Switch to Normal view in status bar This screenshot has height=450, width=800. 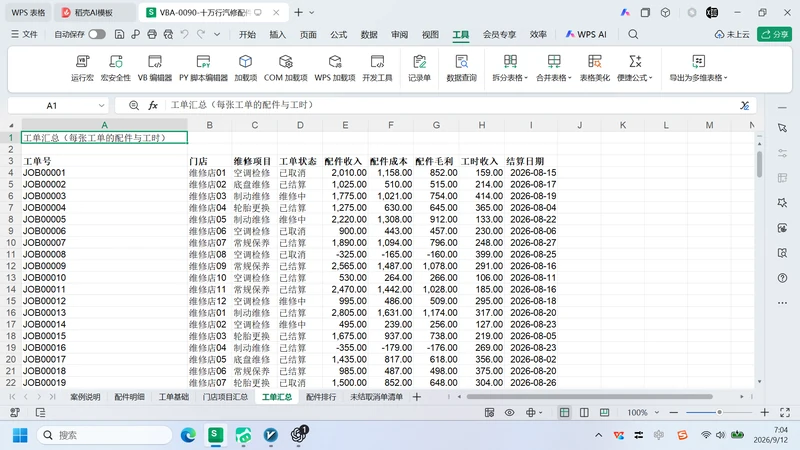click(564, 412)
